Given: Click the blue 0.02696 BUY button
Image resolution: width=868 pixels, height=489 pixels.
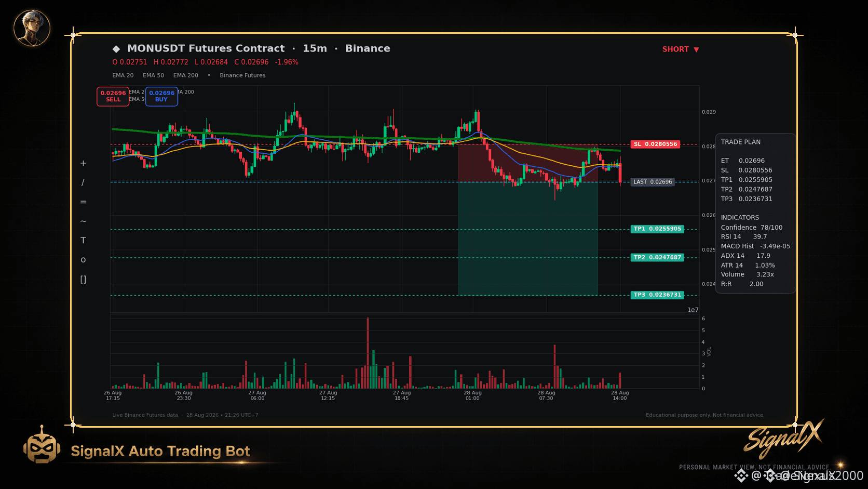Looking at the screenshot, I should (x=161, y=96).
